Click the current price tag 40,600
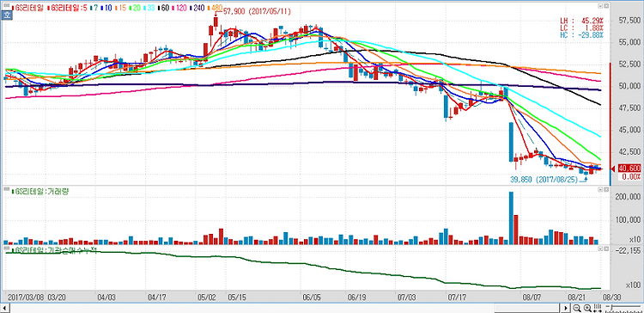The height and width of the screenshot is (313, 644). pyautogui.click(x=629, y=169)
